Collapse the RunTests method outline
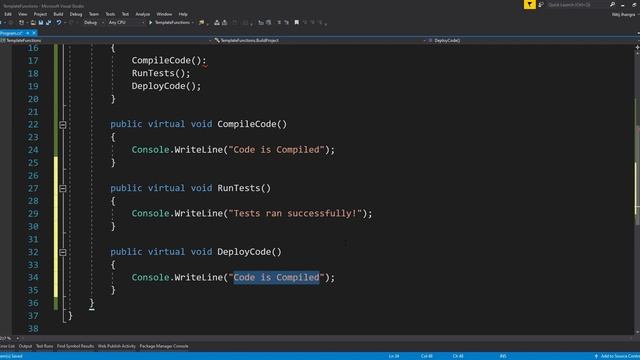 (62, 189)
